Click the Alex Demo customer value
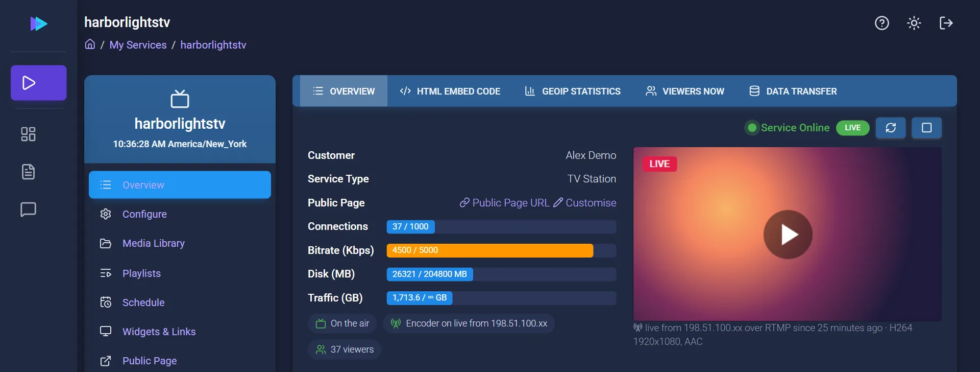980x372 pixels. tap(591, 155)
